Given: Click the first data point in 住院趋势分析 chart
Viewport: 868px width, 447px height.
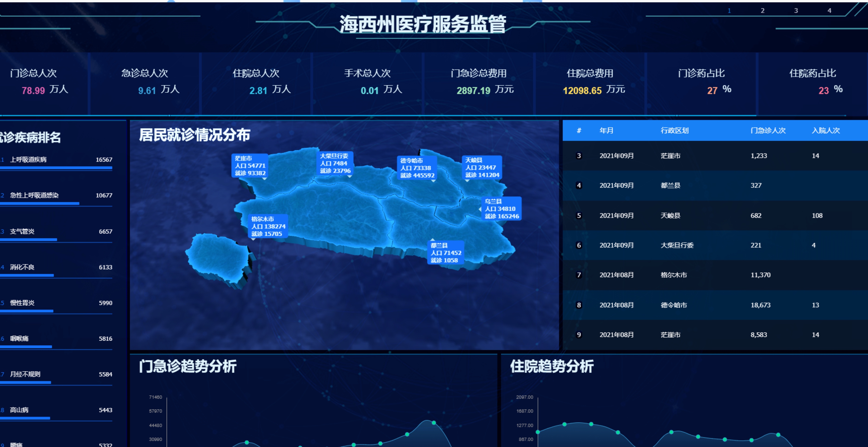Looking at the screenshot, I should pos(538,432).
